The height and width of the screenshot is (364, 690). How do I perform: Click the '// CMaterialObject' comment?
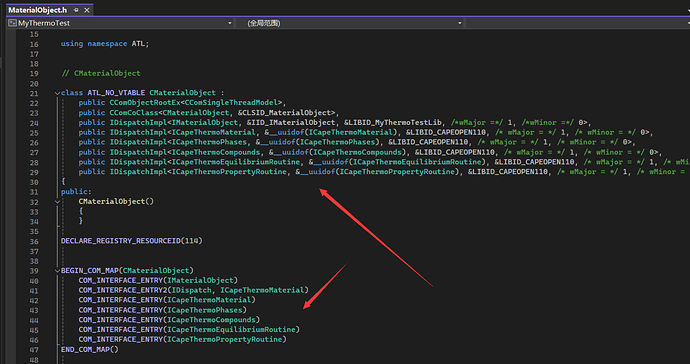101,73
